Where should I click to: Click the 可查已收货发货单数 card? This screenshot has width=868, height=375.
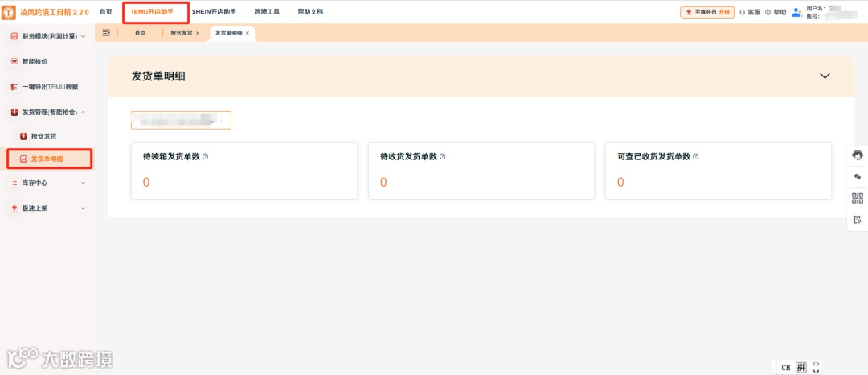point(719,171)
